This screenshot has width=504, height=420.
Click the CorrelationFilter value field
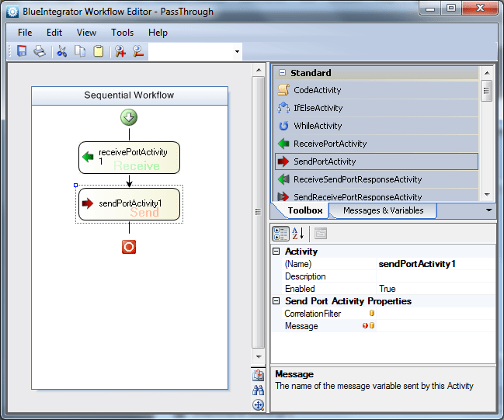(436, 314)
